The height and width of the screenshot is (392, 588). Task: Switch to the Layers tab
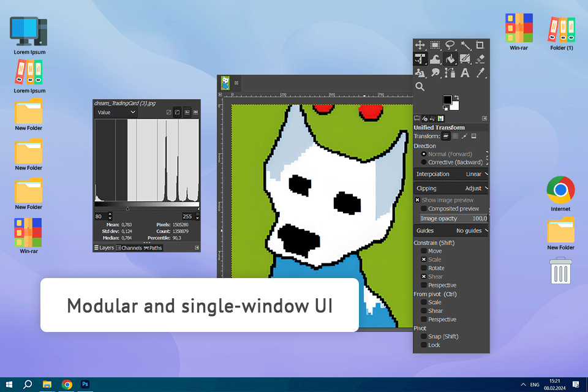(x=104, y=248)
